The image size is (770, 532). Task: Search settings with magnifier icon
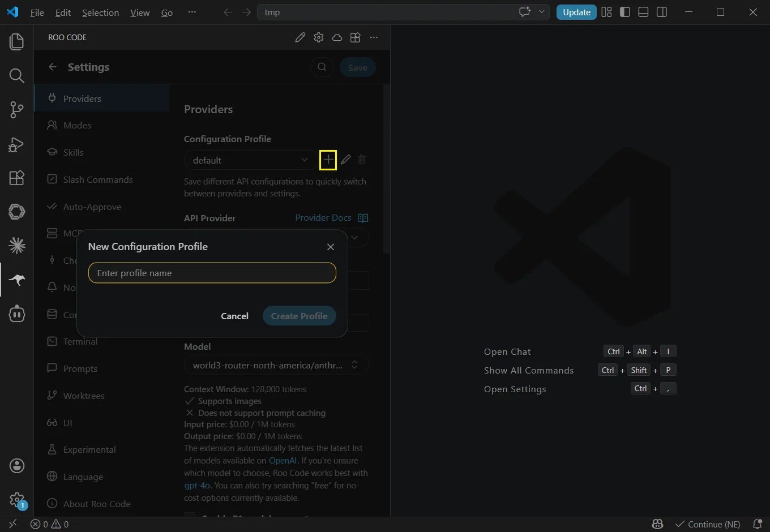(x=322, y=67)
